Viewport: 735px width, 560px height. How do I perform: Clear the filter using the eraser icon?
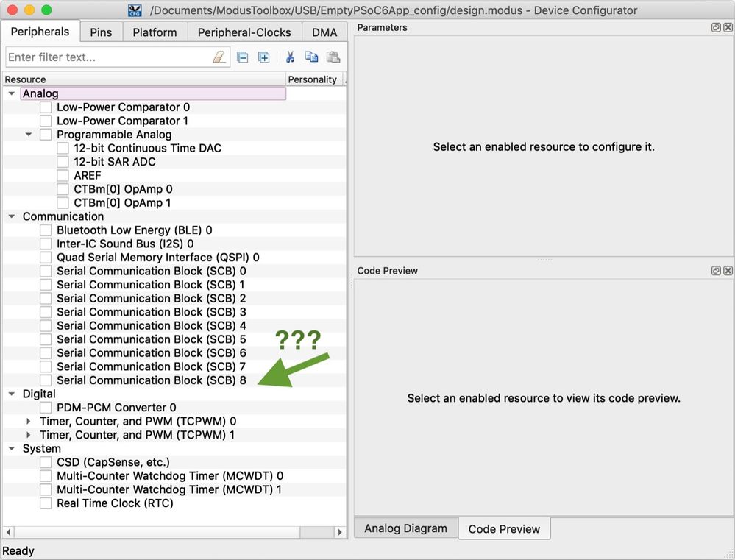[x=221, y=57]
